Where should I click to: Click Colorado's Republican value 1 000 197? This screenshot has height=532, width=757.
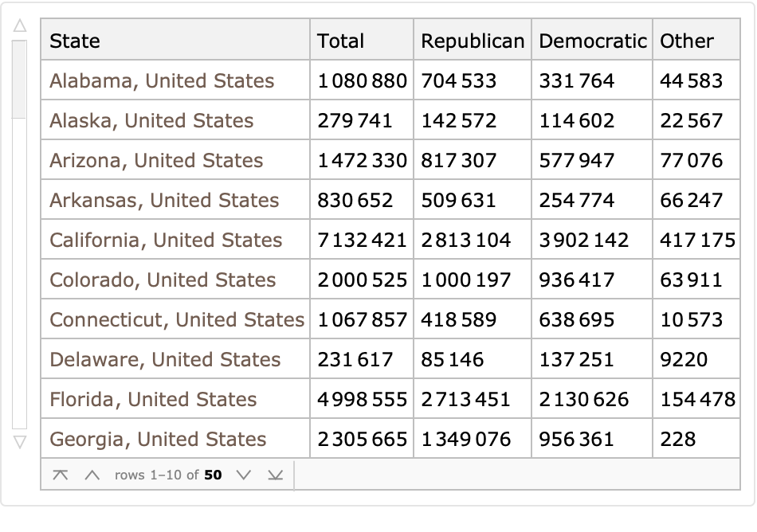pyautogui.click(x=466, y=280)
